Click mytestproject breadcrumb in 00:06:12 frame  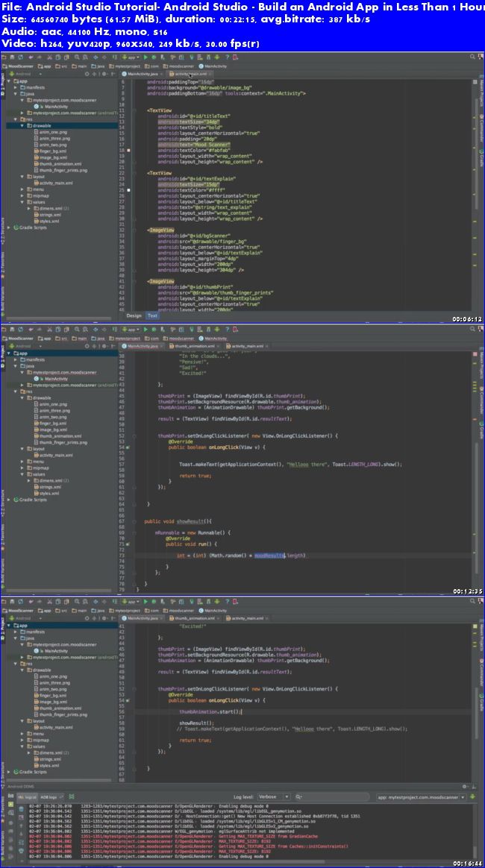123,66
